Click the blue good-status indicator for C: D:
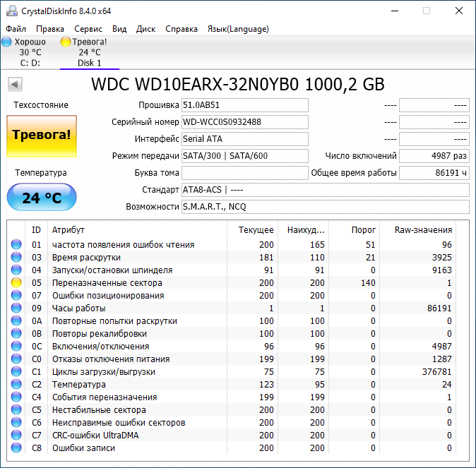The width and height of the screenshot is (476, 468). tap(6, 42)
